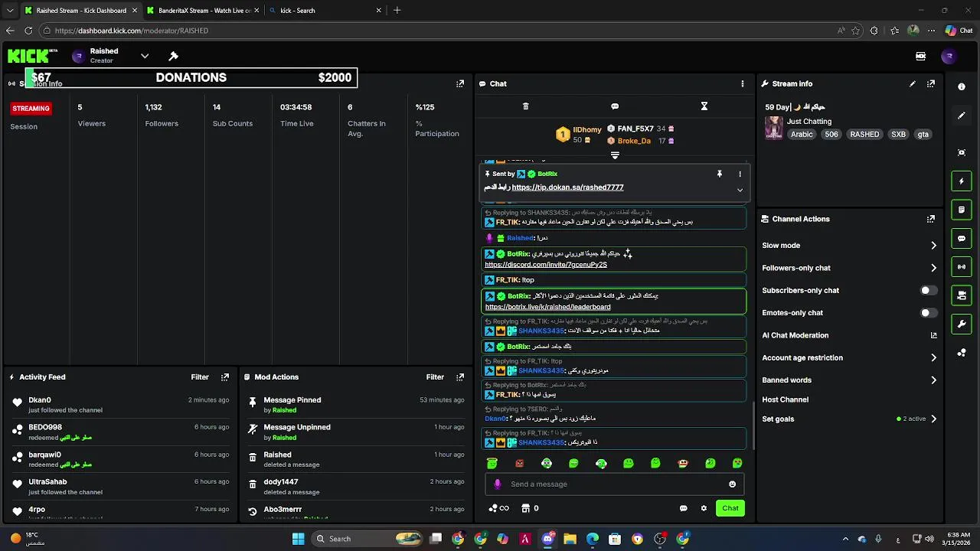Image resolution: width=980 pixels, height=551 pixels.
Task: Open Mod Actions Filter
Action: point(435,377)
